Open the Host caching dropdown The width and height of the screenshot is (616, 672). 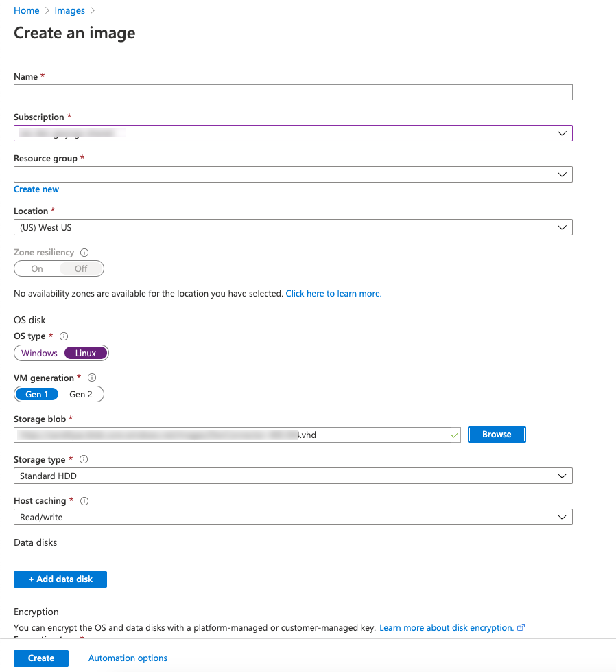click(x=293, y=517)
